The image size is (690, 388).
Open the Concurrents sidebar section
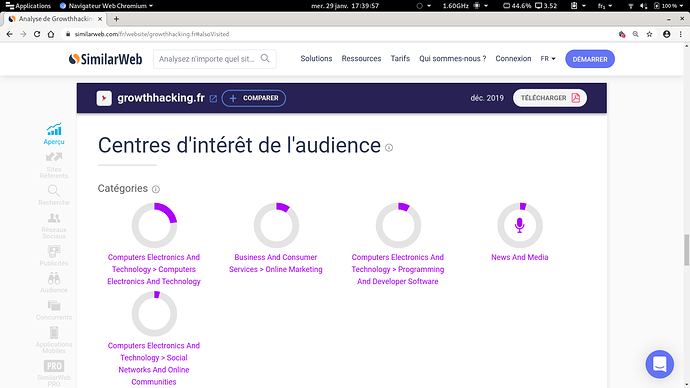click(x=54, y=310)
